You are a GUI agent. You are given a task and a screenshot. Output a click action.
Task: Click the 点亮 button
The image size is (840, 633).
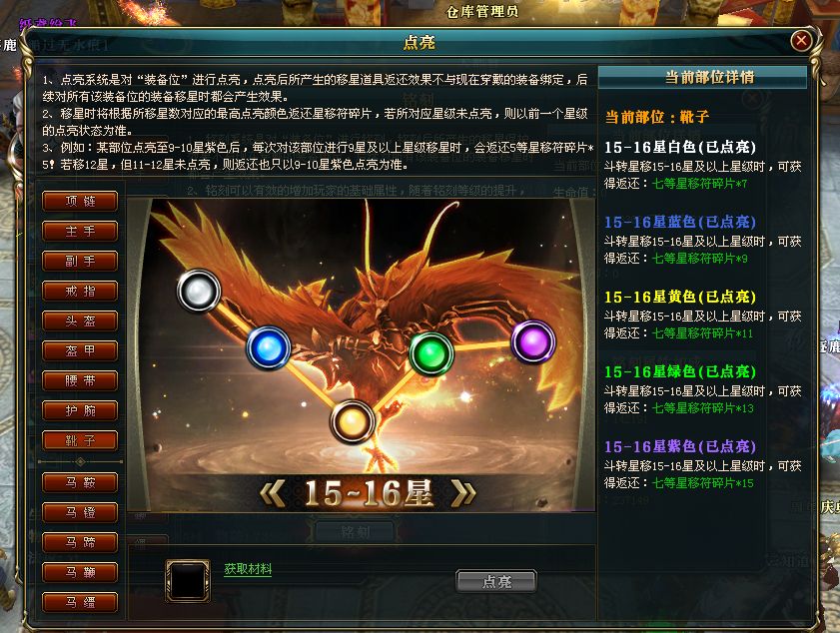pyautogui.click(x=496, y=582)
